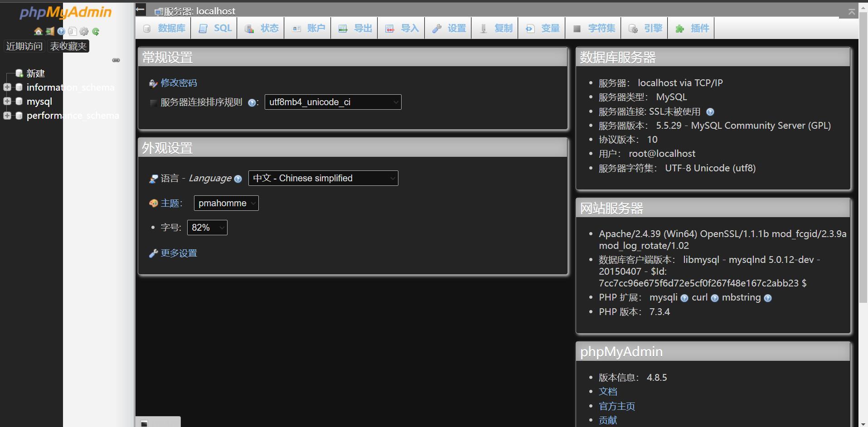Click the 修改密码 link
This screenshot has height=427, width=868.
179,83
